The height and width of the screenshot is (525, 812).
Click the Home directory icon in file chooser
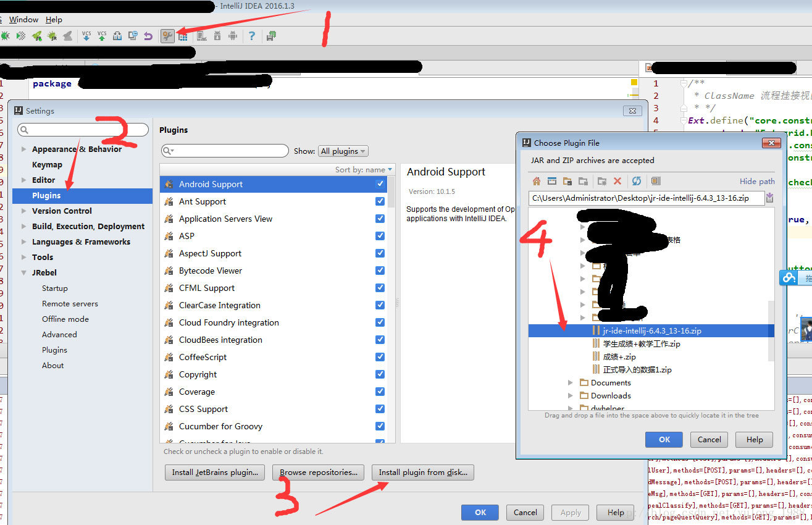click(x=537, y=181)
